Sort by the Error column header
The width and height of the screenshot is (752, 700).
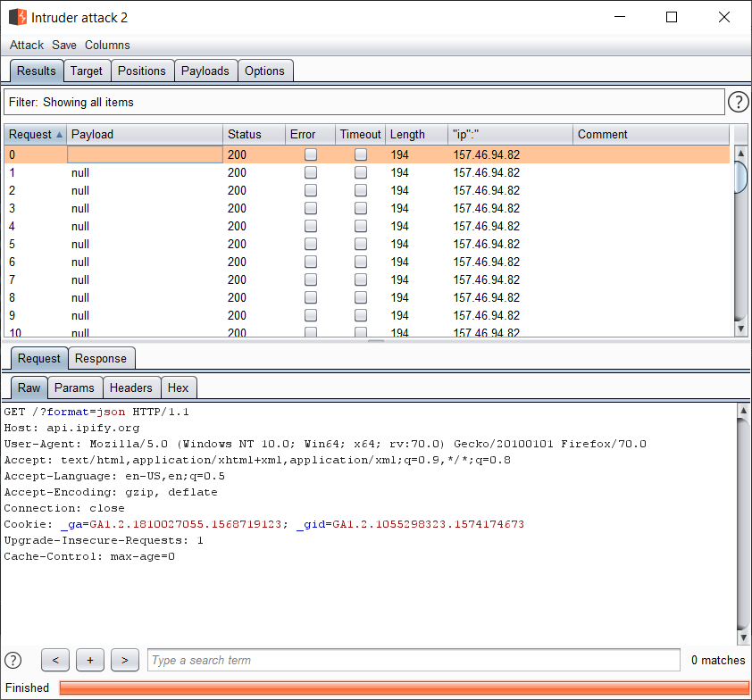click(310, 134)
